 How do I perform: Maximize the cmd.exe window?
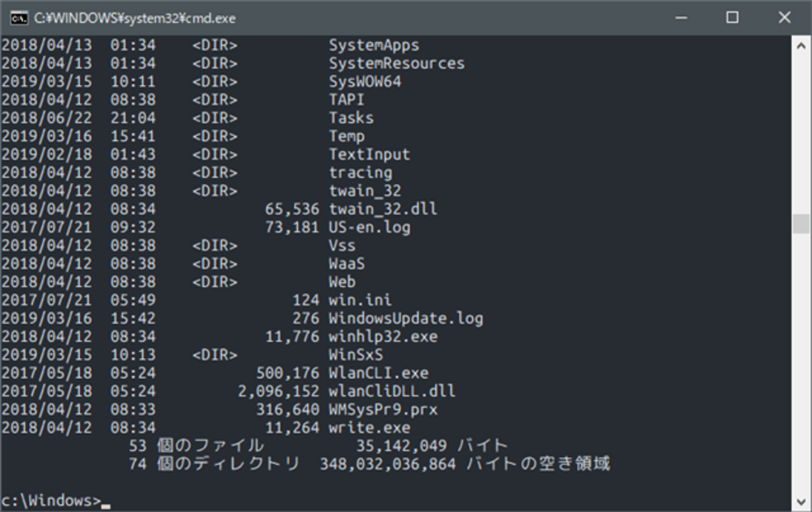point(733,18)
